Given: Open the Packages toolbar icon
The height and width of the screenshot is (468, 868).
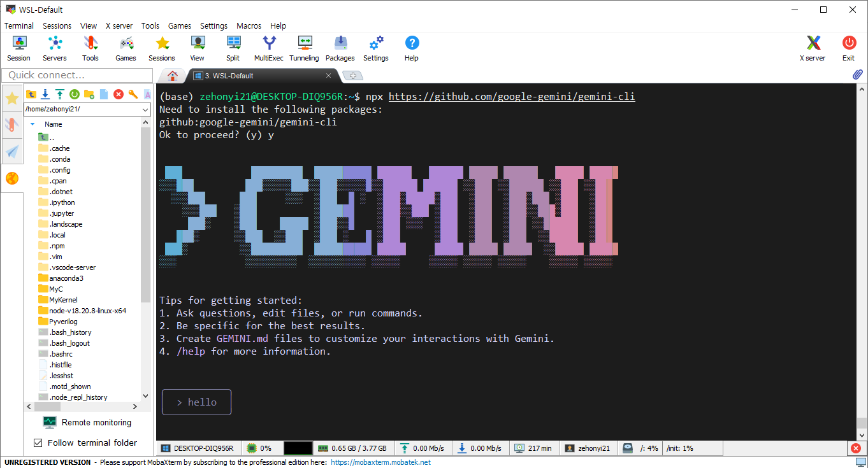Looking at the screenshot, I should point(340,48).
